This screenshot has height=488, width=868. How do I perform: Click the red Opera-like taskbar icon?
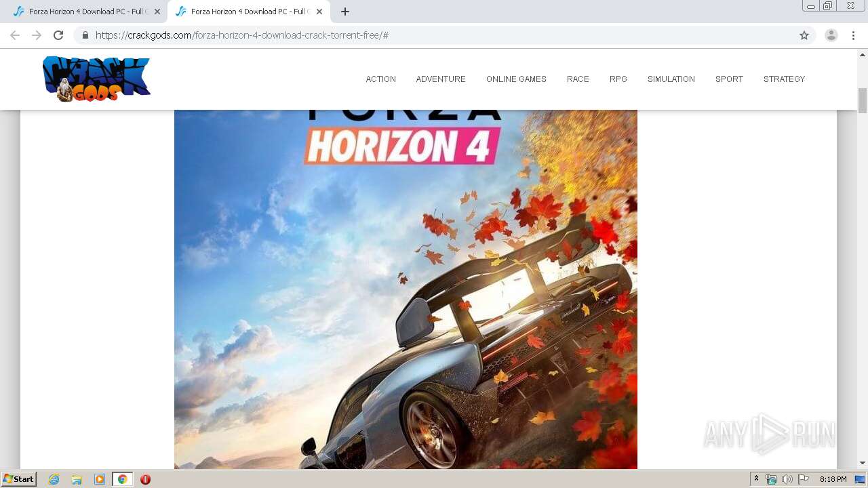point(145,479)
